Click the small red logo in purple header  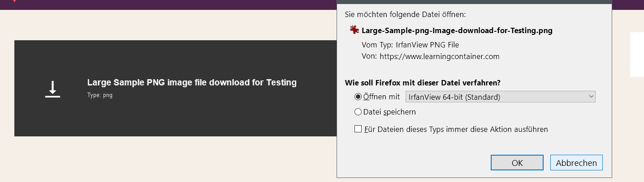(x=15, y=1)
